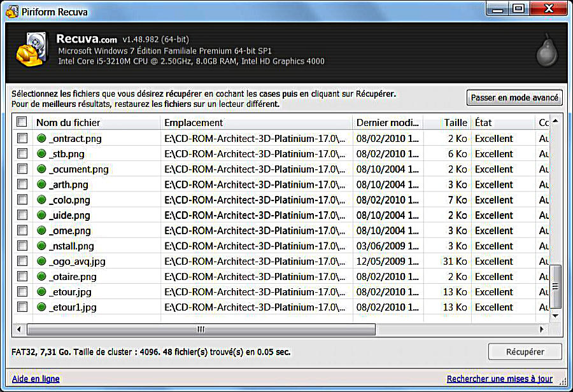
Task: Check the box for _ome.png
Action: 22,230
